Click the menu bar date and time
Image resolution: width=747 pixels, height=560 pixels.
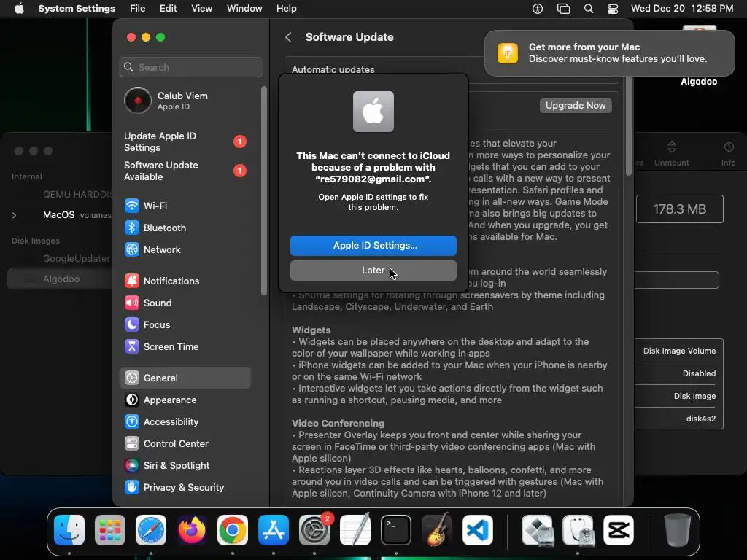click(x=682, y=9)
